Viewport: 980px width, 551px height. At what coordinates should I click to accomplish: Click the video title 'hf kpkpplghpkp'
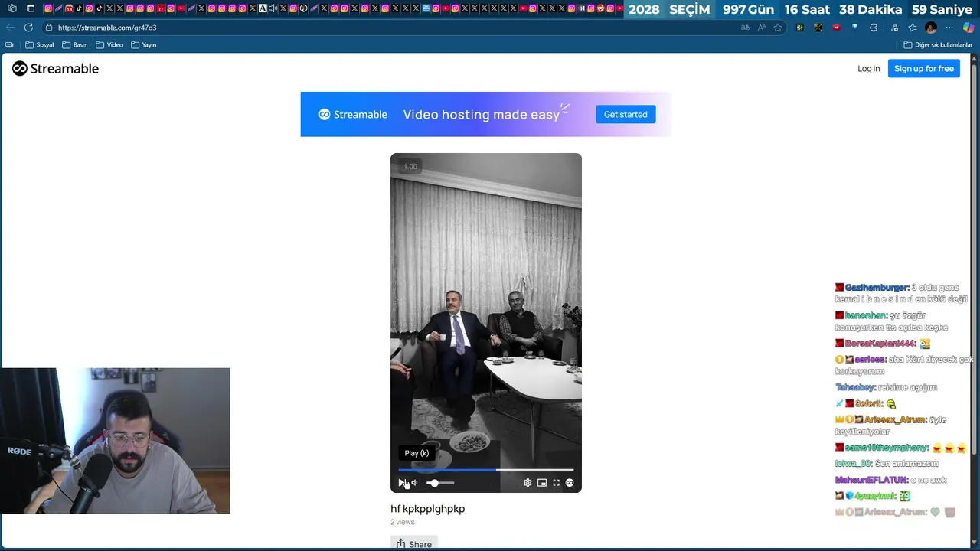tap(427, 509)
